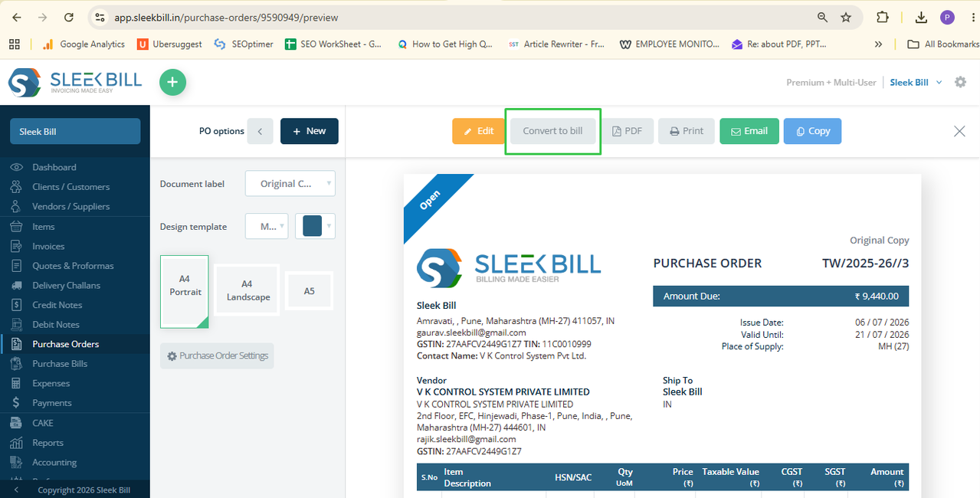
Task: Click the Quotes & Proformas sidebar icon
Action: pyautogui.click(x=16, y=266)
